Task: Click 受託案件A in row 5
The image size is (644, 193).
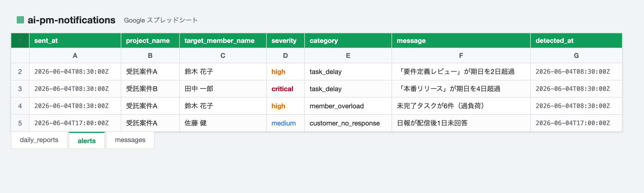Action: click(x=150, y=123)
